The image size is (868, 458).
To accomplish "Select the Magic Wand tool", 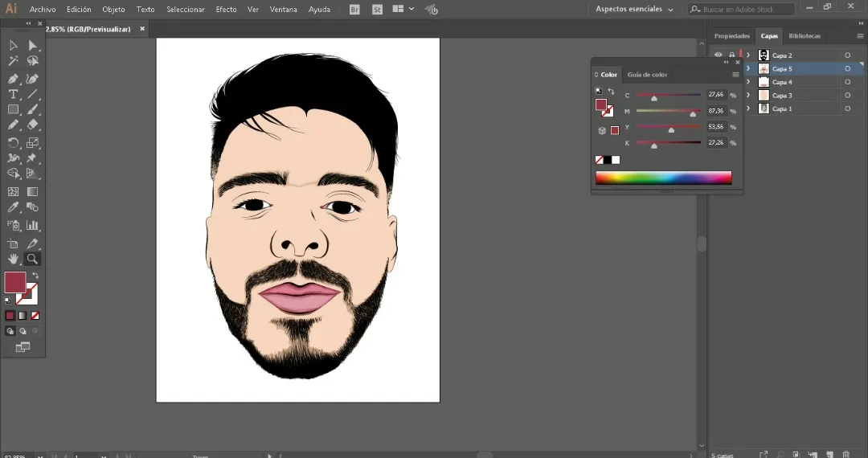I will (x=14, y=61).
